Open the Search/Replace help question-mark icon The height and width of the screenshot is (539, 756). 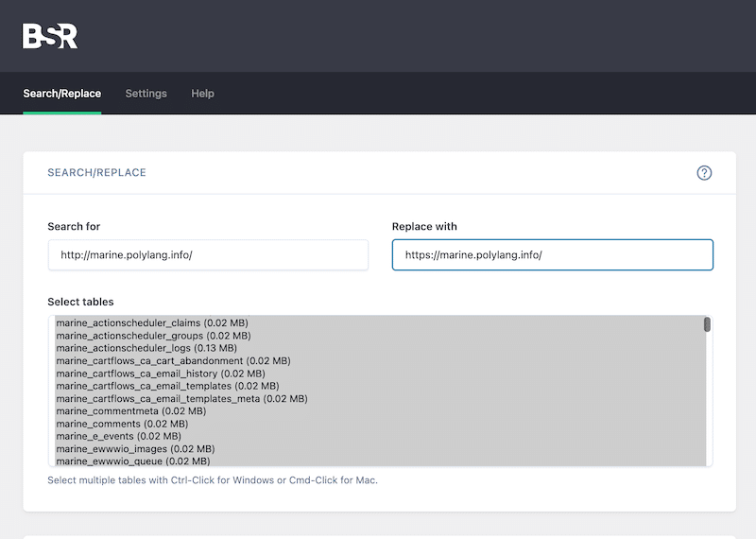704,173
